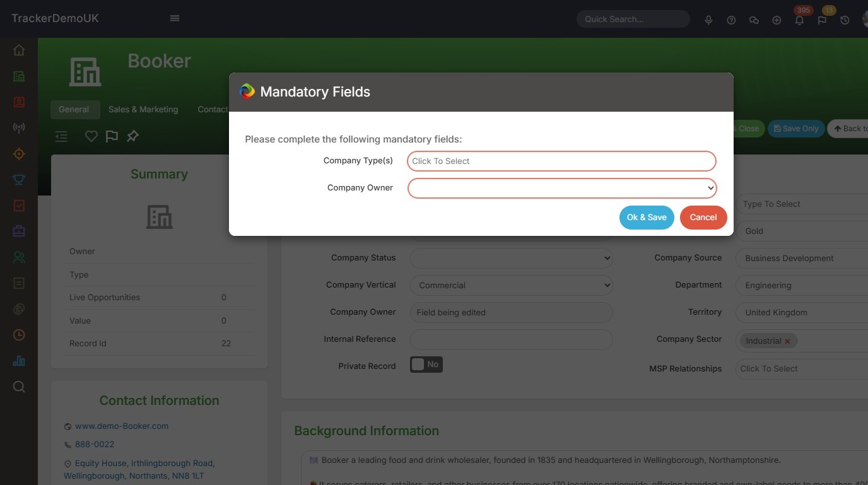Open the chat bubbles icon
868x485 pixels.
tap(754, 20)
